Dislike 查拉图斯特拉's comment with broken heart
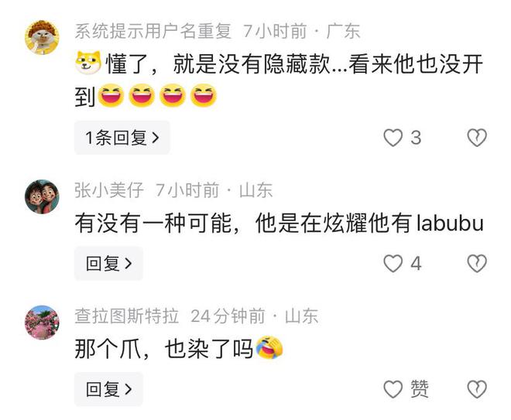Viewport: 511px width, 420px height. (x=477, y=389)
